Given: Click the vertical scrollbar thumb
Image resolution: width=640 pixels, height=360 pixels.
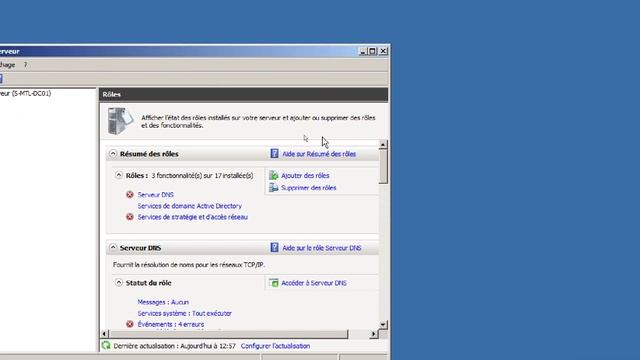Looking at the screenshot, I should (x=383, y=167).
